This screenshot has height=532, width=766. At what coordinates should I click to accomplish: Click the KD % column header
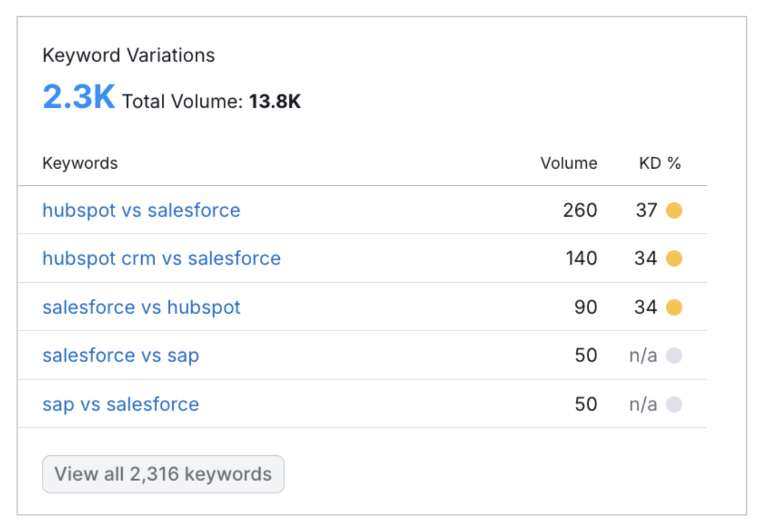click(660, 164)
